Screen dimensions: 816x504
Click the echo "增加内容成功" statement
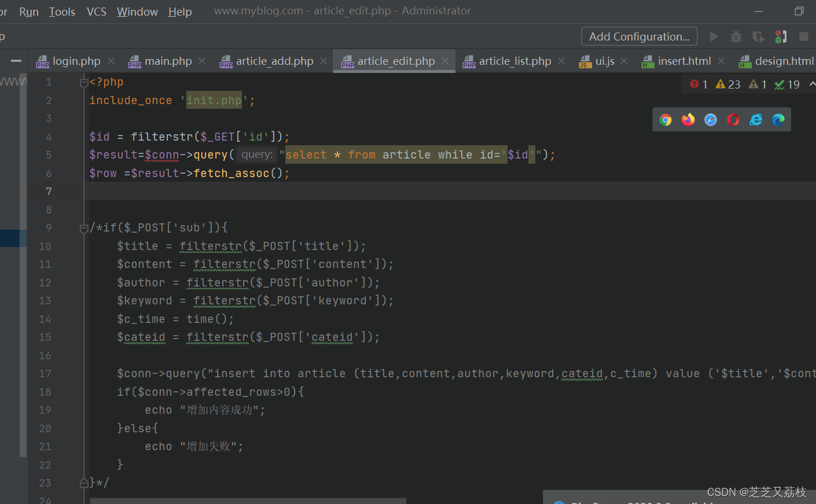205,410
